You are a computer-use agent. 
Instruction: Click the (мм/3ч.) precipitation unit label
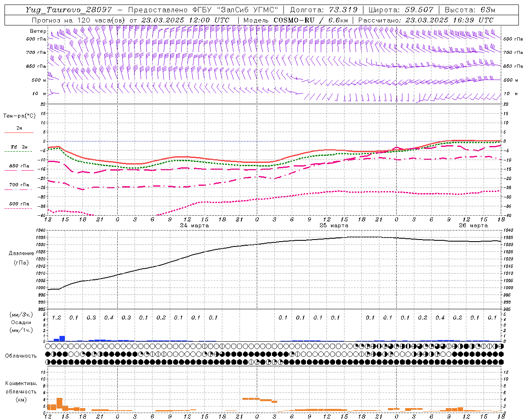(x=21, y=315)
